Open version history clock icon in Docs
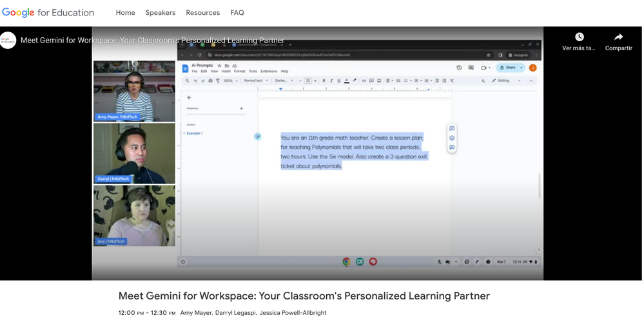 click(459, 68)
